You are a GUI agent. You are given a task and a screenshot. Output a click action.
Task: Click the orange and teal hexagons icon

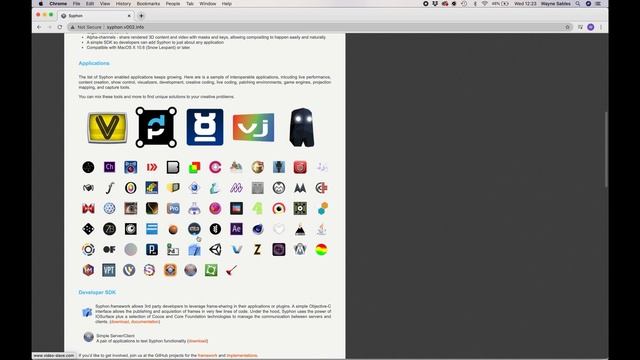[x=322, y=209]
